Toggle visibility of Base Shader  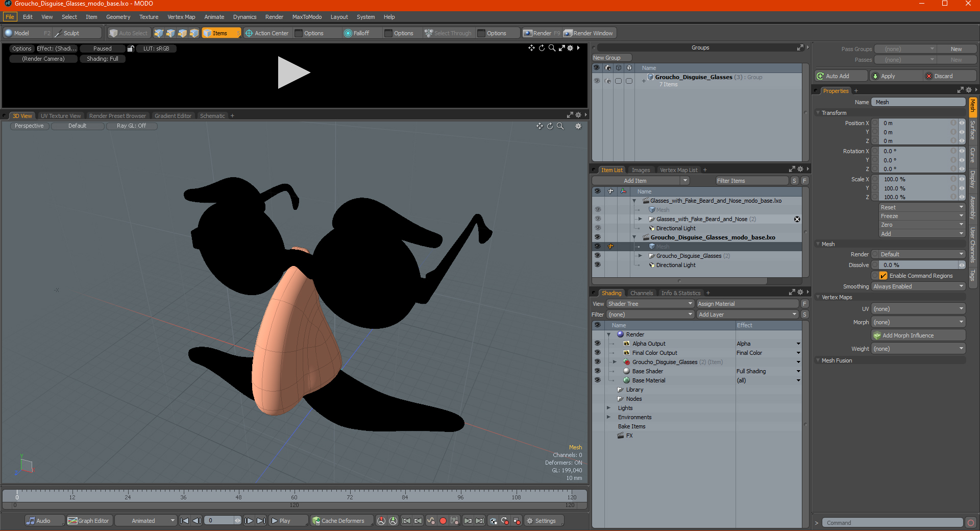click(597, 371)
